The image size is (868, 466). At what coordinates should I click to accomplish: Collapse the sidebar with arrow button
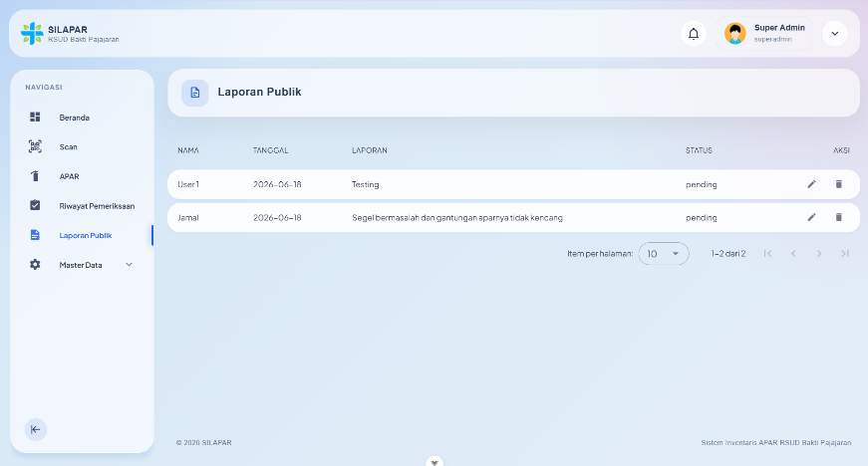point(36,429)
